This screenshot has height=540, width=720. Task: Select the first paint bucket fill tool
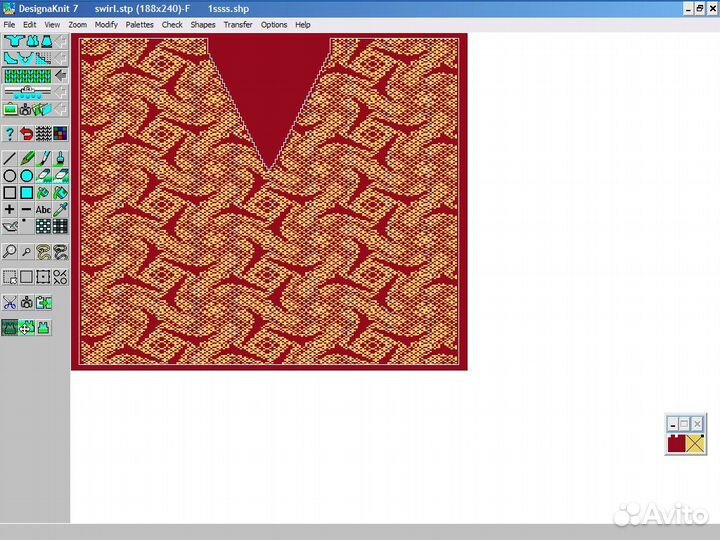click(44, 193)
